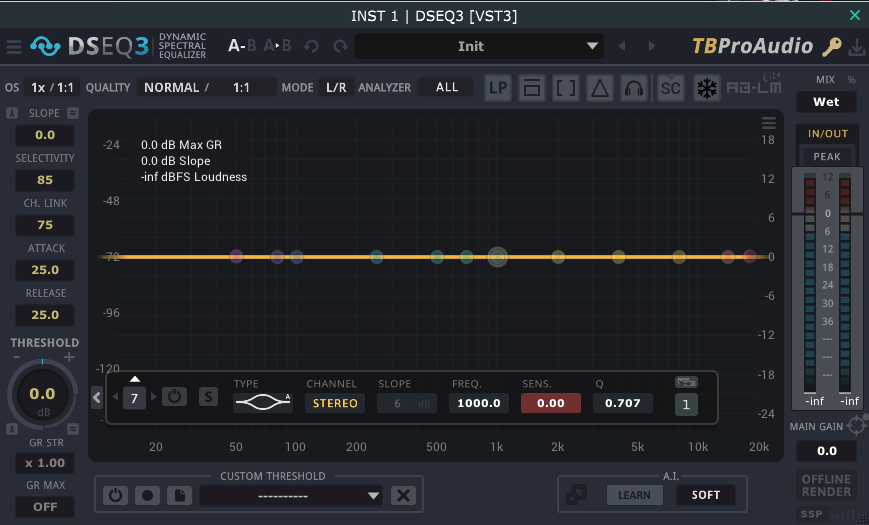Viewport: 869px width, 525px height.
Task: Toggle the wave icon beside SLOPE
Action: tap(73, 113)
